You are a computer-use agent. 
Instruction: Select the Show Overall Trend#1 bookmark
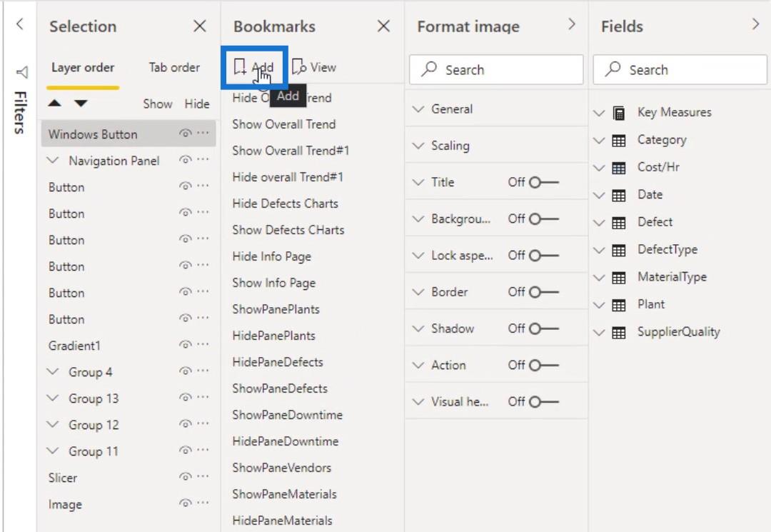[291, 151]
